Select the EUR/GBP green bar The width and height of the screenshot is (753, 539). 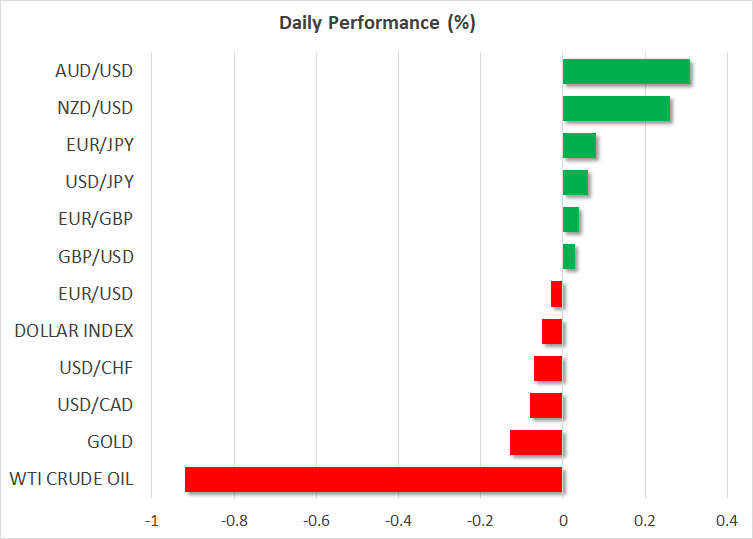point(571,219)
